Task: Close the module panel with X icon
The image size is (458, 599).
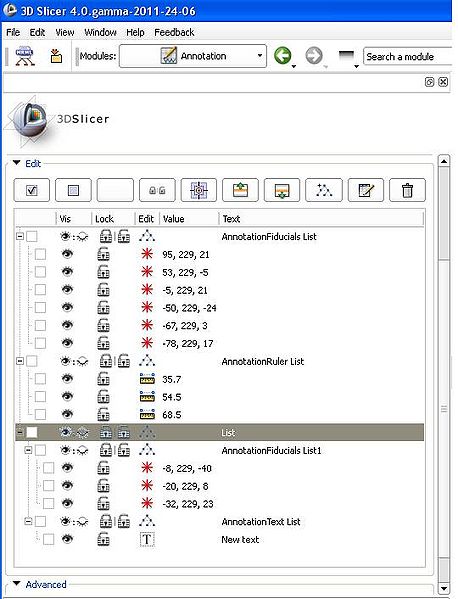Action: pos(443,82)
